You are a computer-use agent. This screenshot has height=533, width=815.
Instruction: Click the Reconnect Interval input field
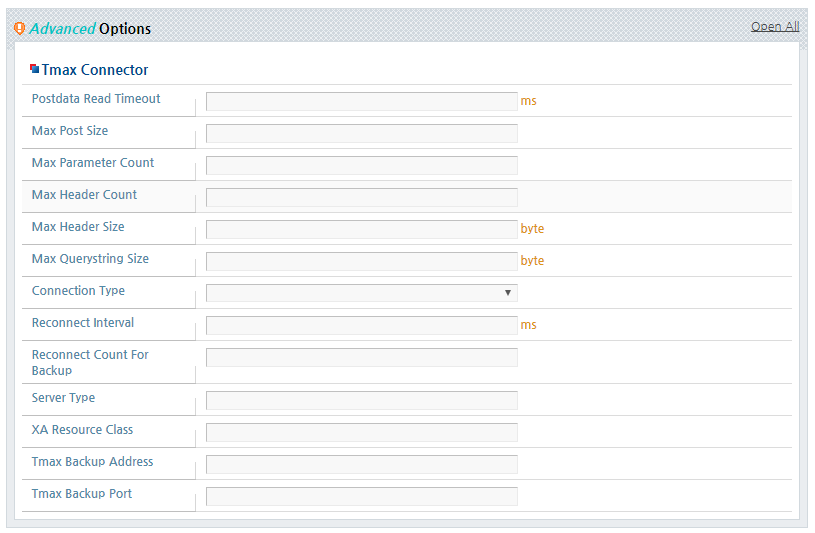pos(362,326)
